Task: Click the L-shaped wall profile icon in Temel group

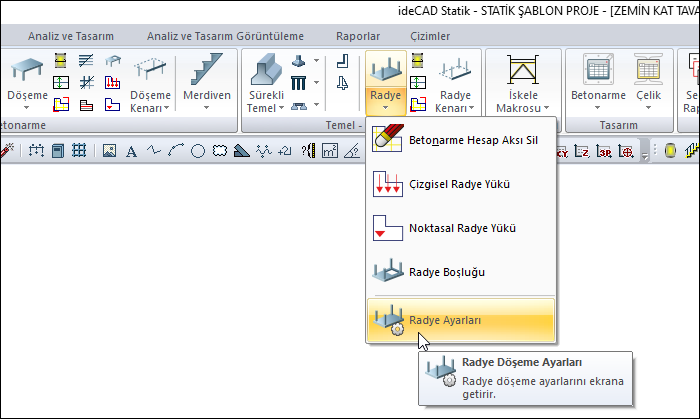Action: (x=342, y=61)
